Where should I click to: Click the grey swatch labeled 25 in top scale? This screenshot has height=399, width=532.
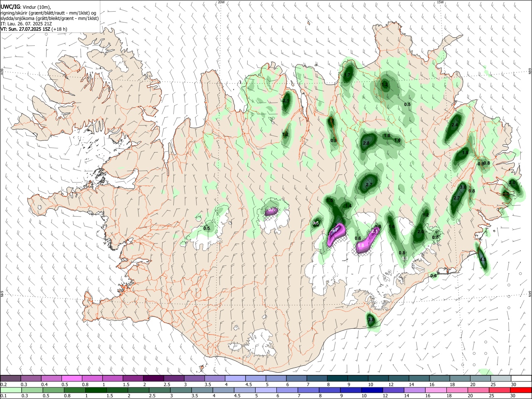(500, 378)
